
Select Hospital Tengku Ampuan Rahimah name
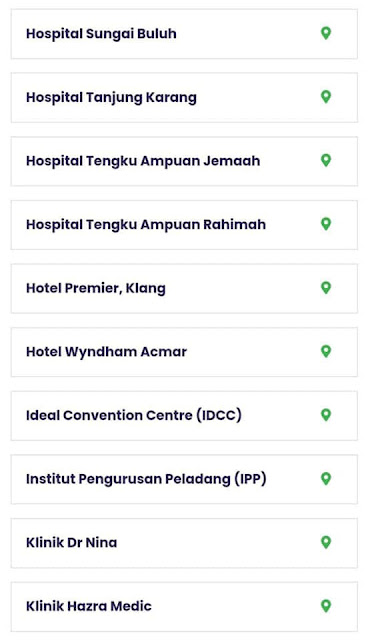click(x=146, y=224)
